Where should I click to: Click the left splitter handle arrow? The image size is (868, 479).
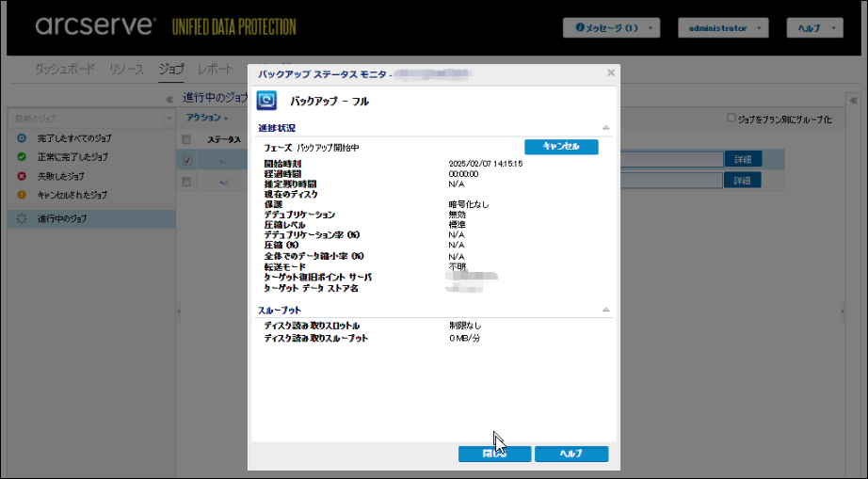[179, 311]
